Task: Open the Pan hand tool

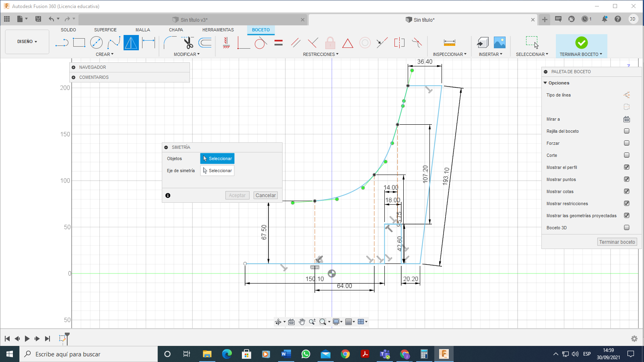Action: coord(302,322)
